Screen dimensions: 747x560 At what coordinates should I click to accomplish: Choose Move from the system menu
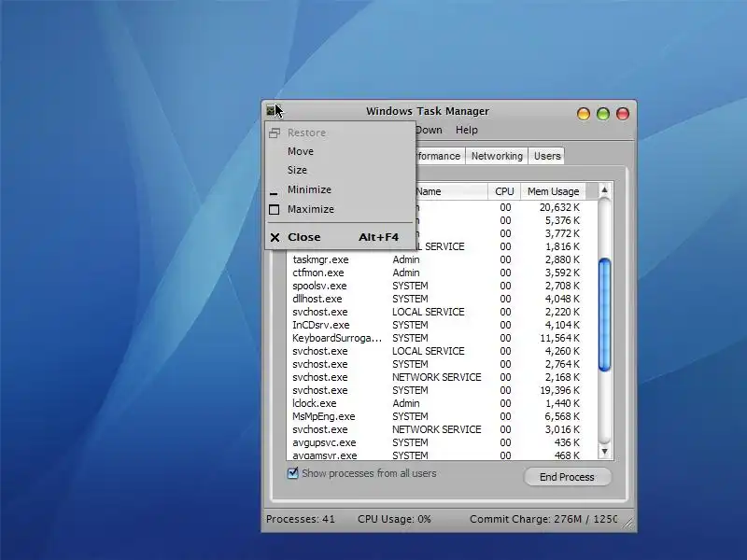point(340,151)
